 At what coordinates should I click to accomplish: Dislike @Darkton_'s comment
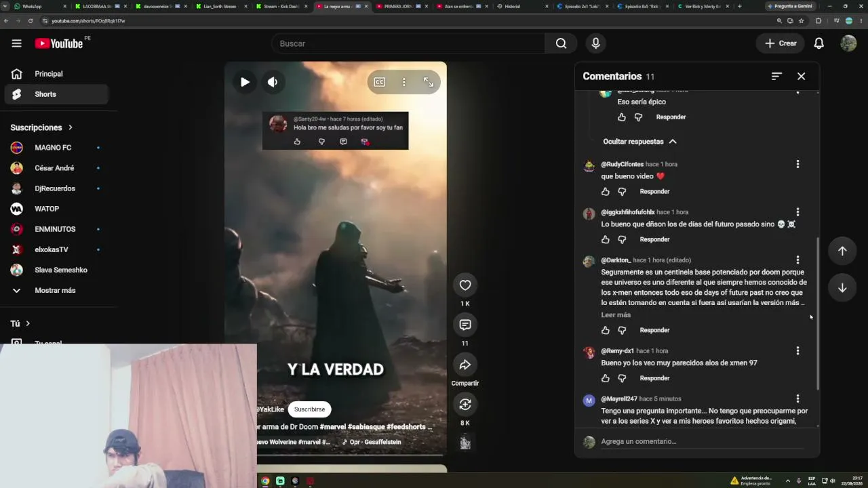point(622,331)
